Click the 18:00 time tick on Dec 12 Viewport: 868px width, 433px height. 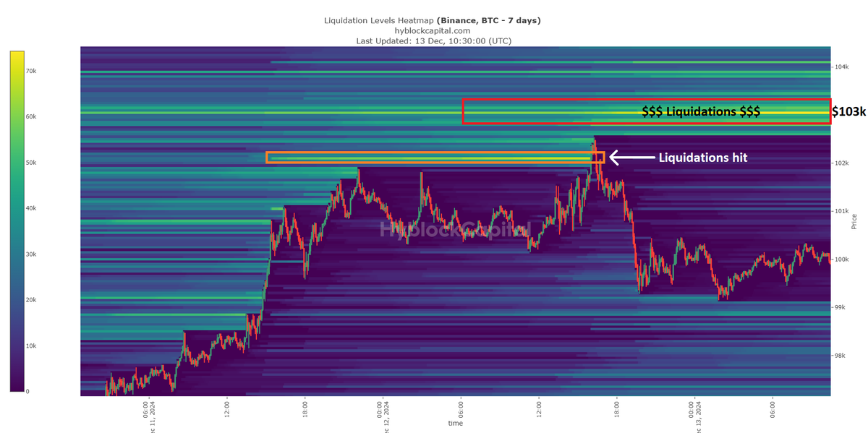click(x=616, y=408)
